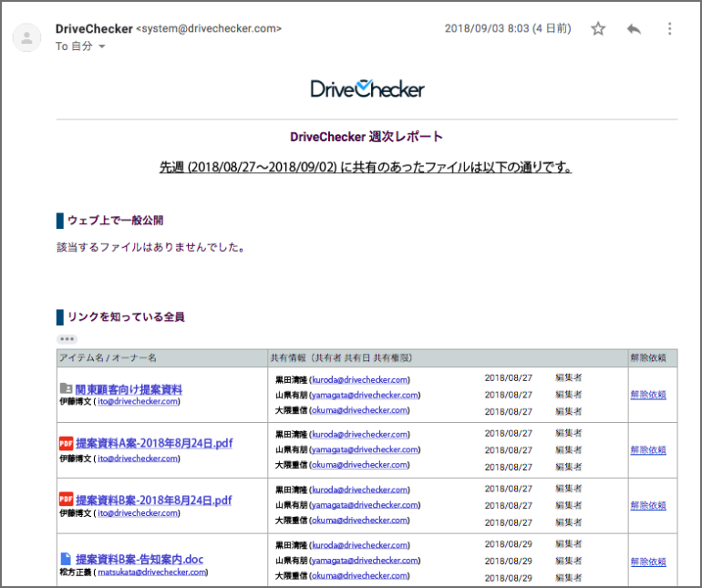Click yamagata@drivechecker.com in 提案資料B案 pdf row
The image size is (702, 588).
365,505
